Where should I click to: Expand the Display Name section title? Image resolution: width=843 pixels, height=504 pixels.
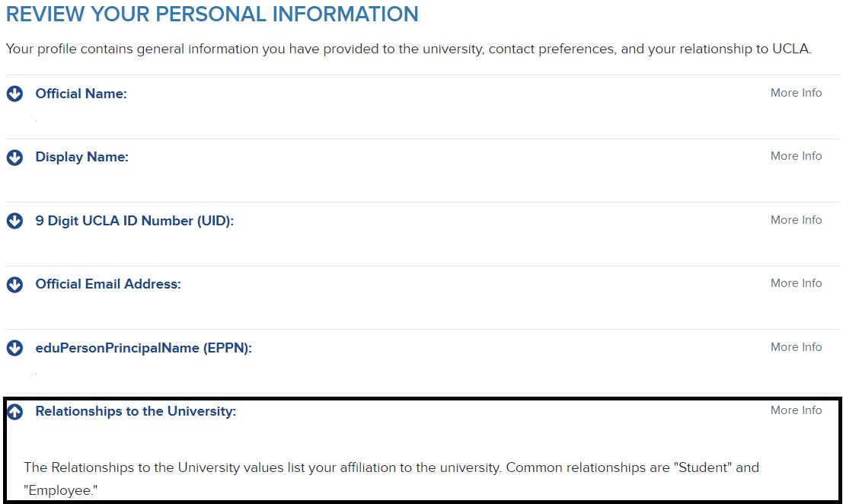click(x=81, y=157)
